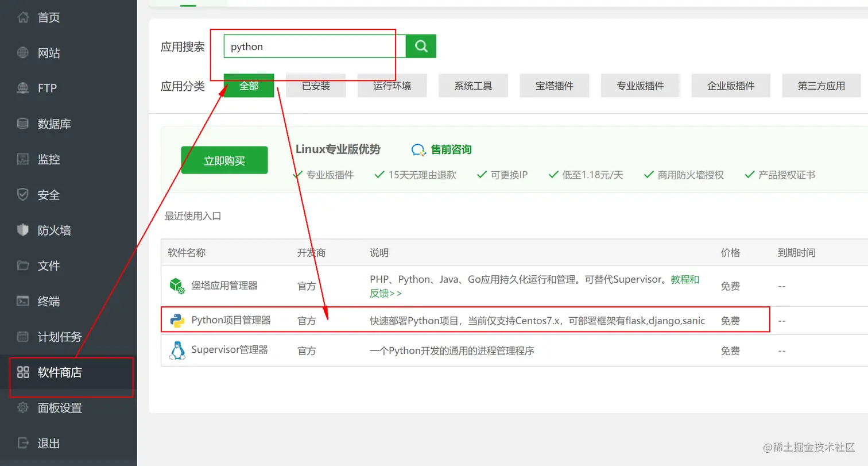Click the 15天无理由退款 benefit text
This screenshot has height=466, width=868.
coord(422,175)
